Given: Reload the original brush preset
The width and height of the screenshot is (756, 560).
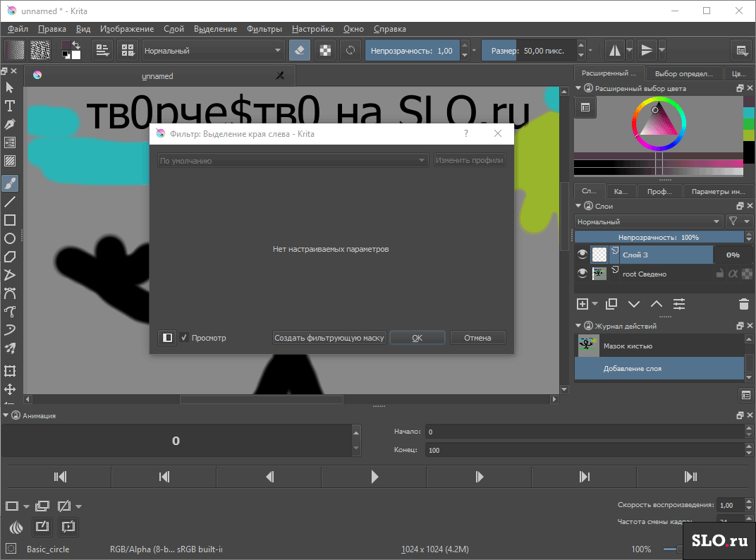Looking at the screenshot, I should [x=350, y=50].
